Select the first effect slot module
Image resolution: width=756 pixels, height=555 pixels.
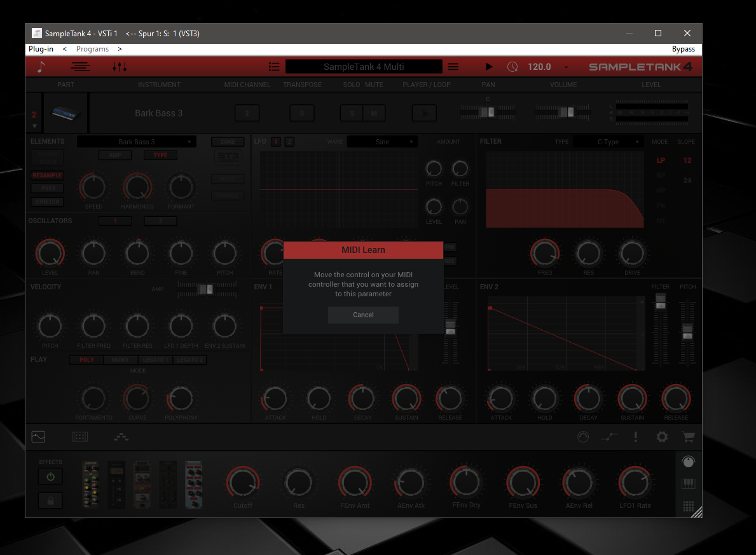pos(91,485)
